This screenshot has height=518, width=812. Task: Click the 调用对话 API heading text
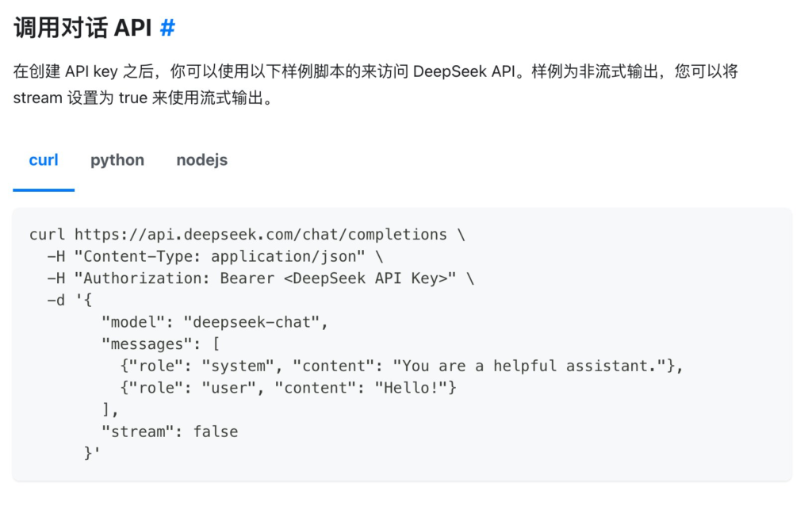click(82, 28)
